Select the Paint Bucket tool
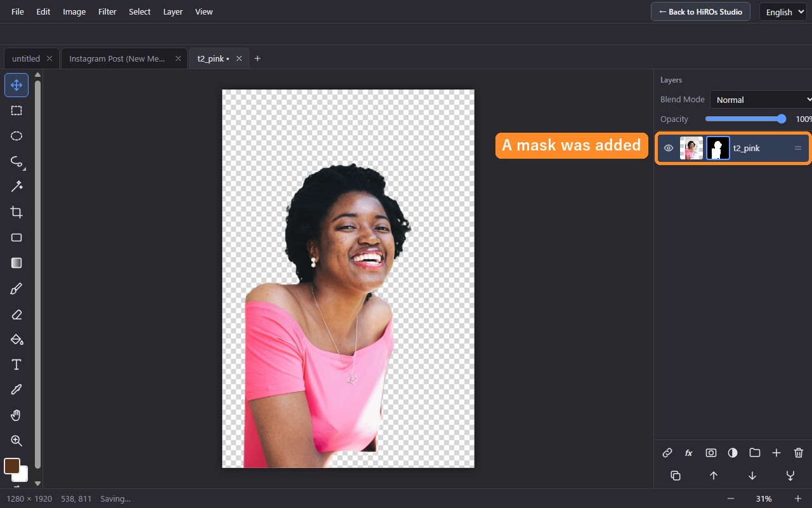 [16, 339]
